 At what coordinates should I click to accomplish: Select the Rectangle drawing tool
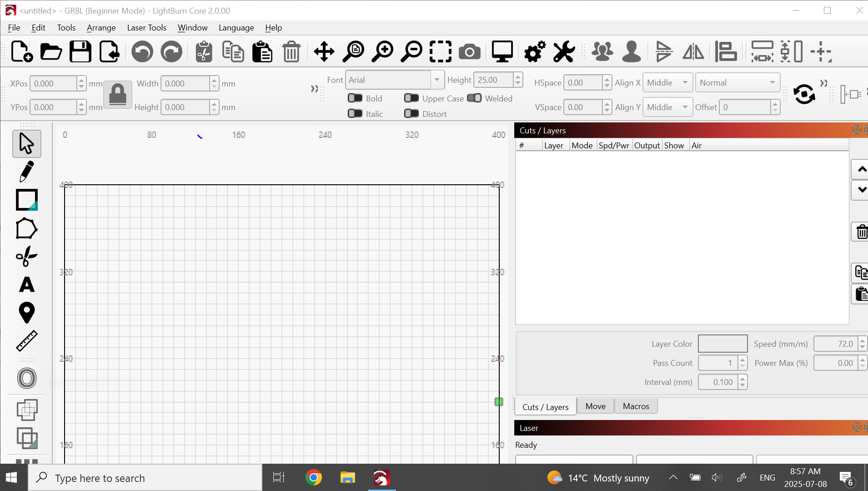click(x=26, y=200)
